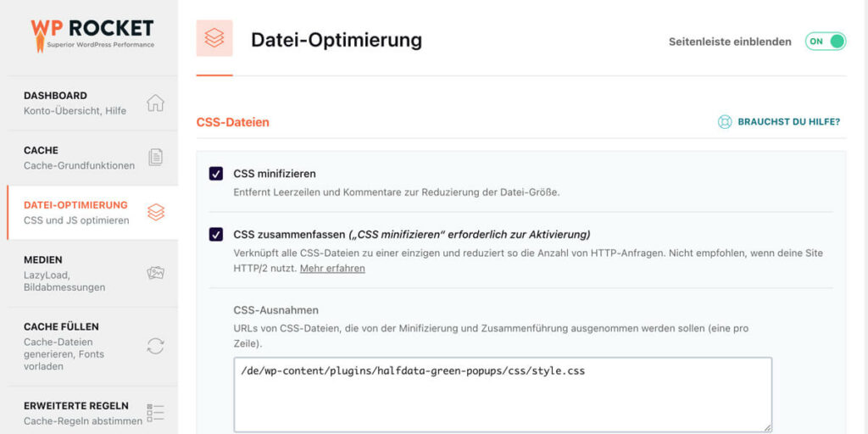
Task: Click the Datei-Optimierung stacked layers sidebar icon
Action: 156,212
